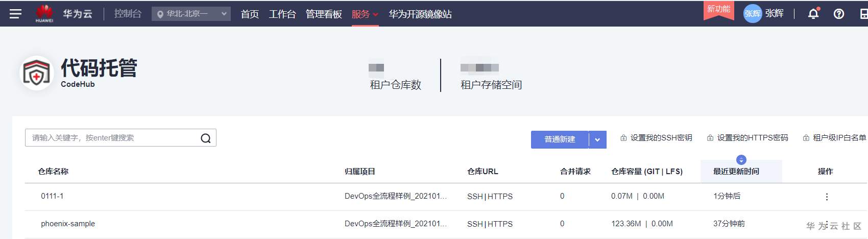The height and width of the screenshot is (239, 868).
Task: Expand the 普通新建 dropdown arrow
Action: click(x=597, y=139)
